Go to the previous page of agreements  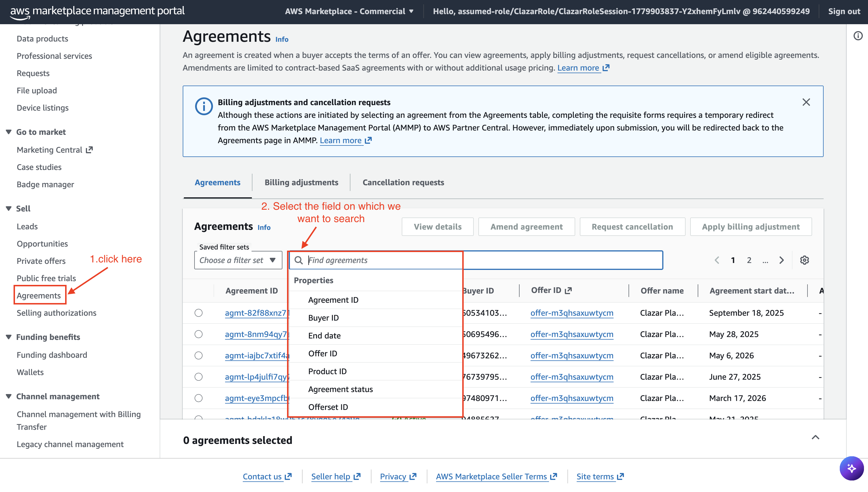(x=717, y=260)
